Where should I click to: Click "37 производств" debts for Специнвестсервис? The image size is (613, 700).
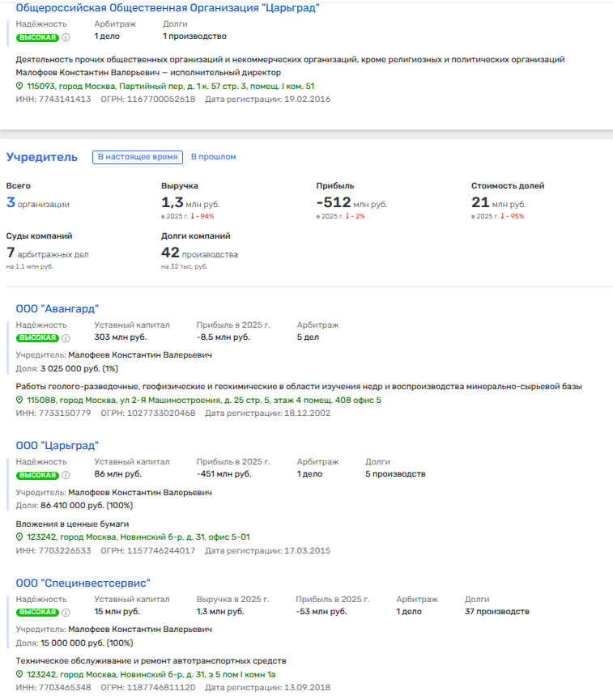496,612
